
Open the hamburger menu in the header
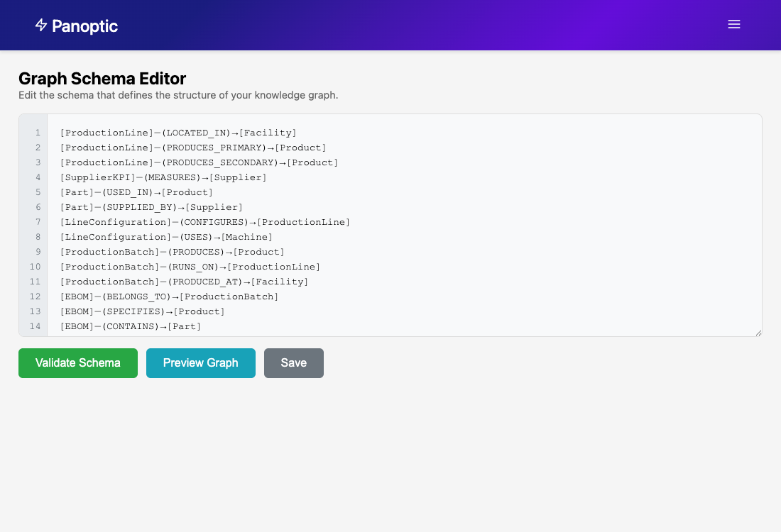click(x=734, y=25)
